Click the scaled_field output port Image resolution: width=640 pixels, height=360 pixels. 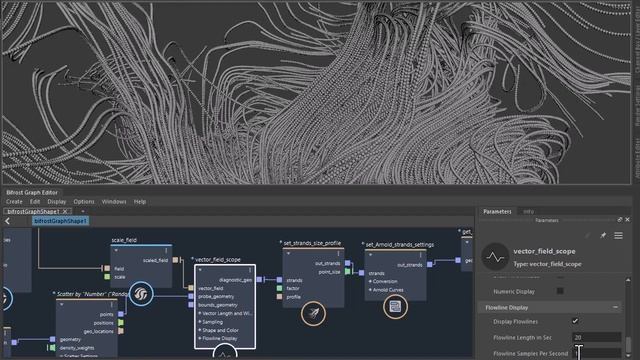coord(176,260)
